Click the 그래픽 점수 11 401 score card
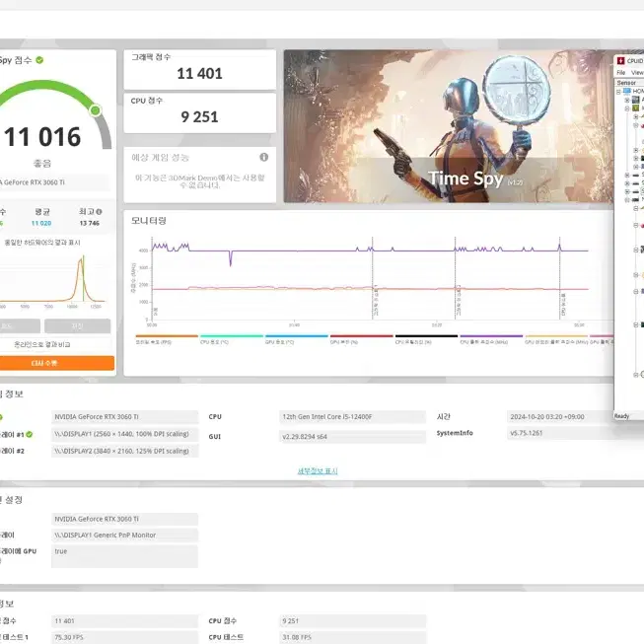The image size is (644, 644). 199,69
